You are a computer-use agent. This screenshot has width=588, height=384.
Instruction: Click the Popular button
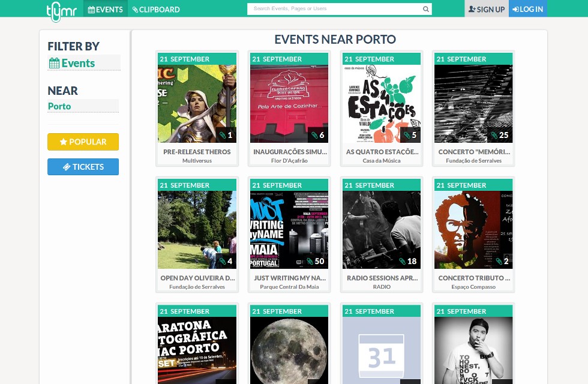(x=83, y=142)
